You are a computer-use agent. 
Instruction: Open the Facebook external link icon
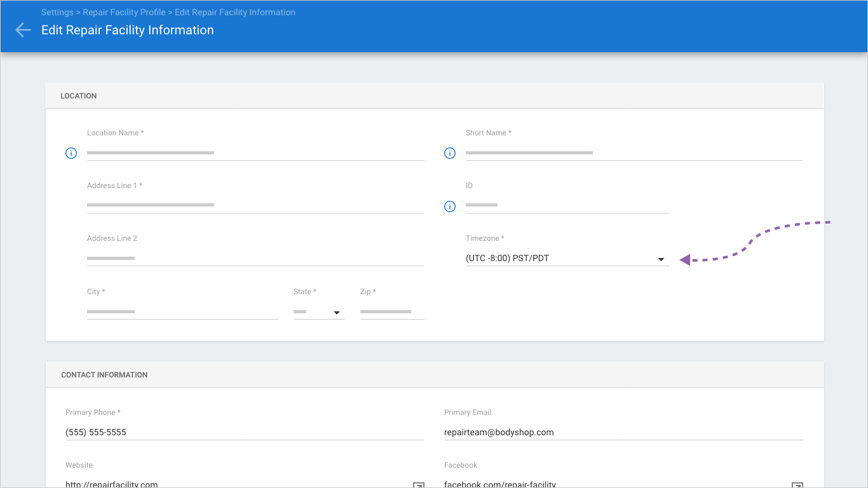[797, 485]
